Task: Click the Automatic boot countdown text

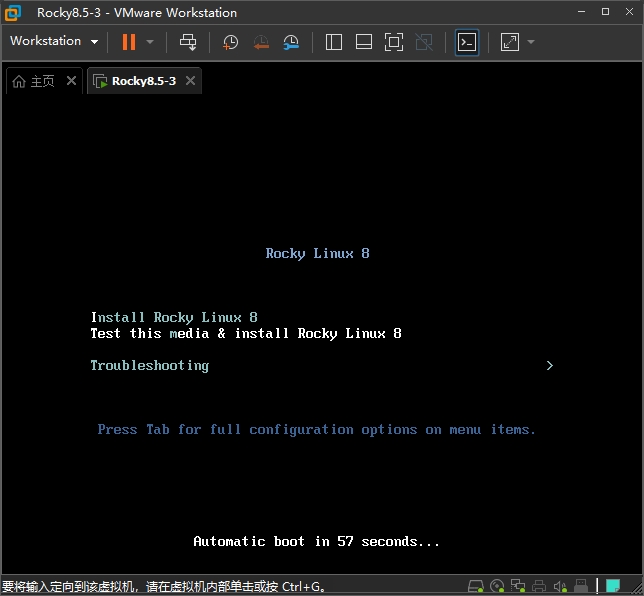Action: click(x=316, y=541)
